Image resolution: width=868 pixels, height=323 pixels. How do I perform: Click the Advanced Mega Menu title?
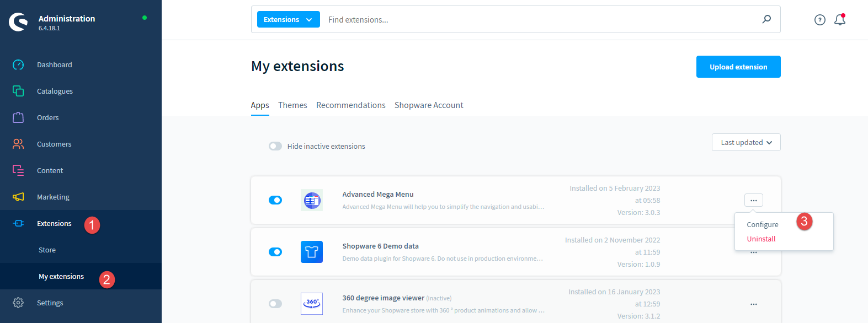click(x=378, y=194)
